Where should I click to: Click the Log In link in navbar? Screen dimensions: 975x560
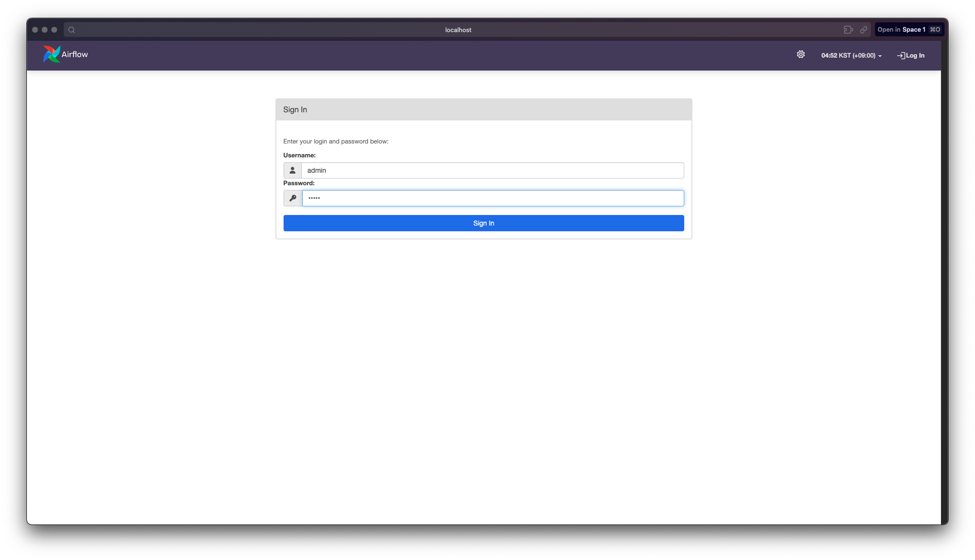[x=911, y=56]
